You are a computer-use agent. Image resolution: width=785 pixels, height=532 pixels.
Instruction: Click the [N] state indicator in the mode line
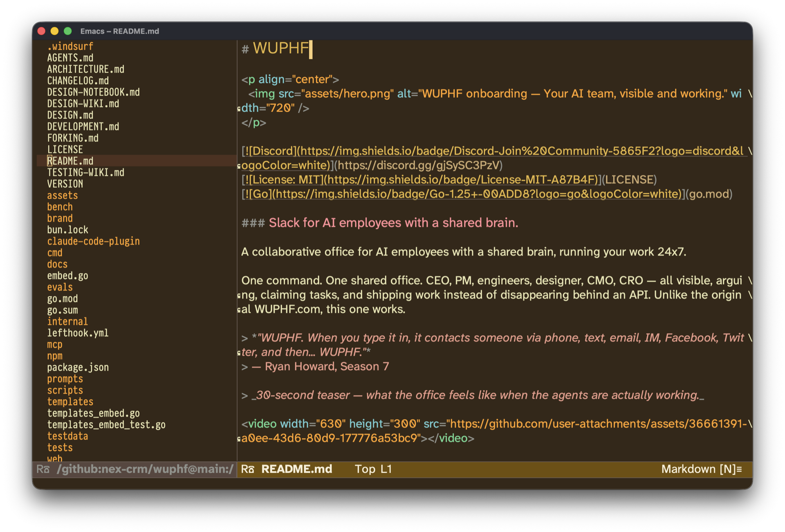point(728,469)
